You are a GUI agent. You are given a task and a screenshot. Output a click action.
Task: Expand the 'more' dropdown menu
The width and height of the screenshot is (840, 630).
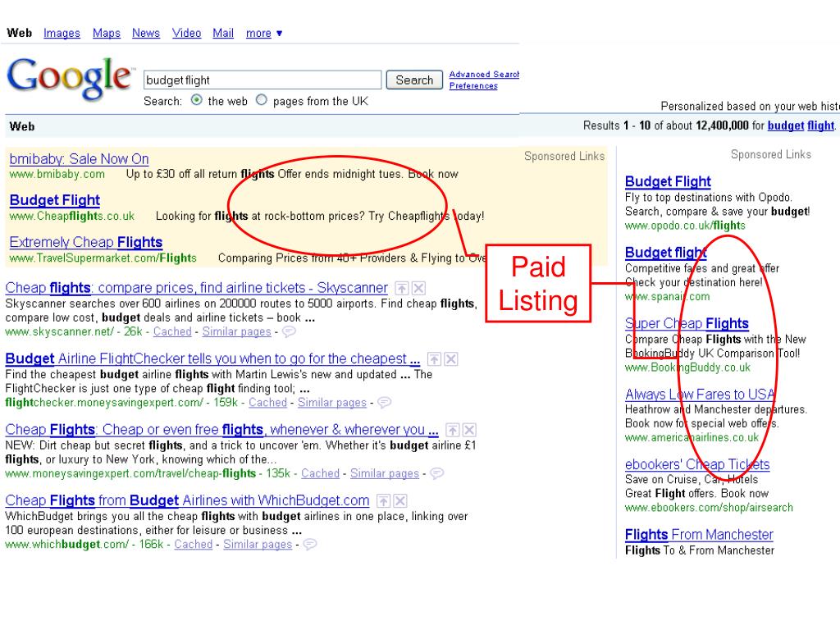click(x=264, y=33)
